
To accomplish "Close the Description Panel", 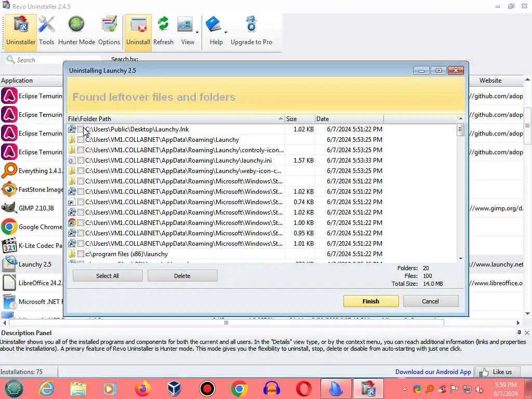I will point(527,333).
